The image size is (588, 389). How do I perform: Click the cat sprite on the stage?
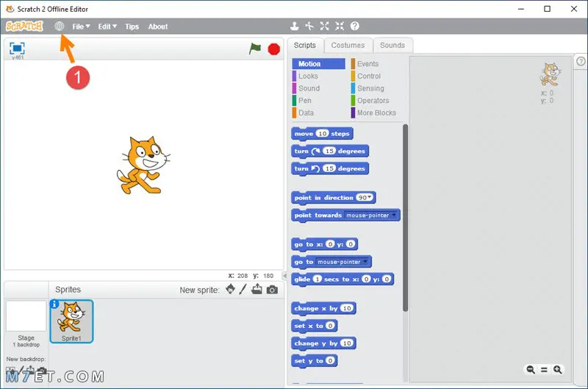(x=143, y=165)
